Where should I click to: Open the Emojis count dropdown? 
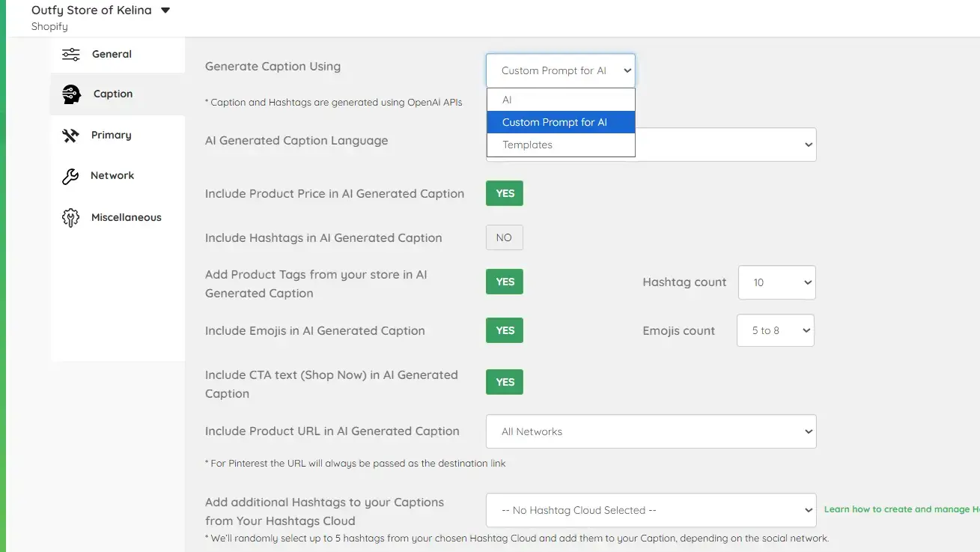[776, 330]
